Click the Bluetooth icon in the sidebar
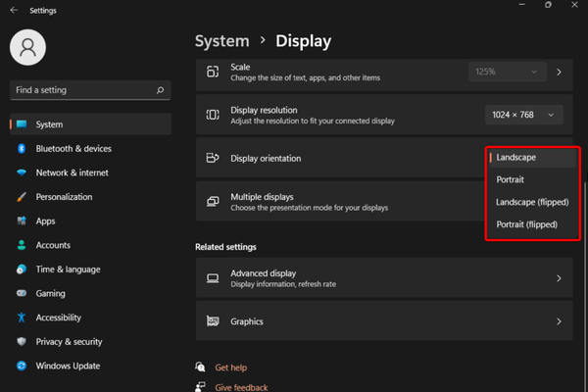588x392 pixels. tap(22, 149)
